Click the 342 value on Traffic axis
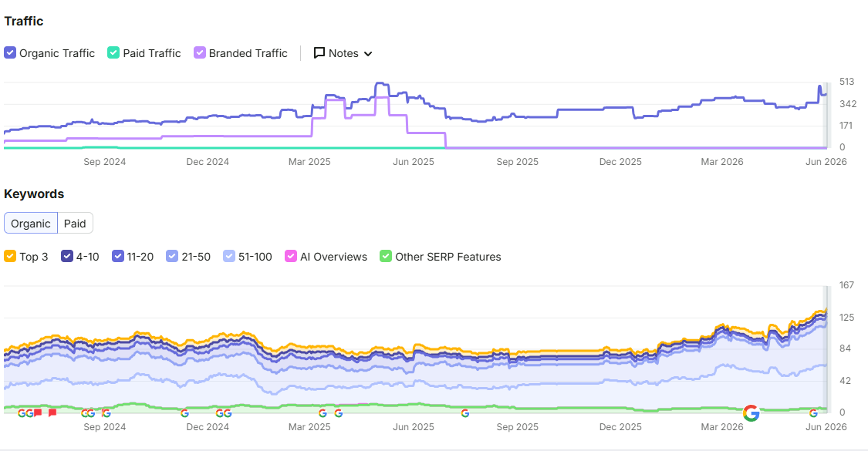This screenshot has height=451, width=868. pyautogui.click(x=847, y=104)
